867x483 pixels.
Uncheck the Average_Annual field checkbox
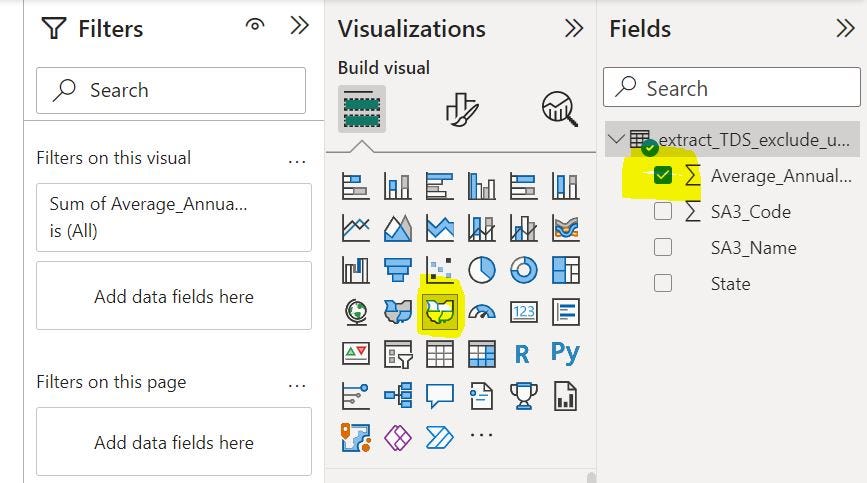pos(662,176)
